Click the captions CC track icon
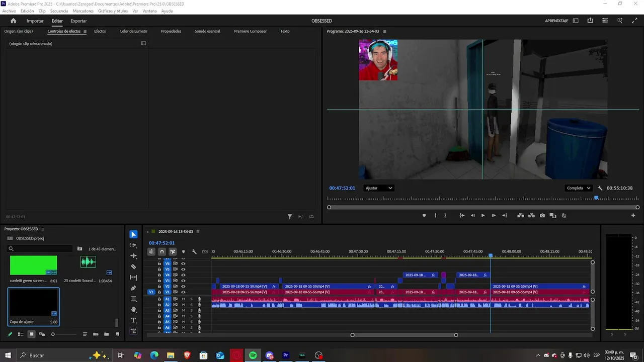The image size is (644, 362). coord(205,252)
